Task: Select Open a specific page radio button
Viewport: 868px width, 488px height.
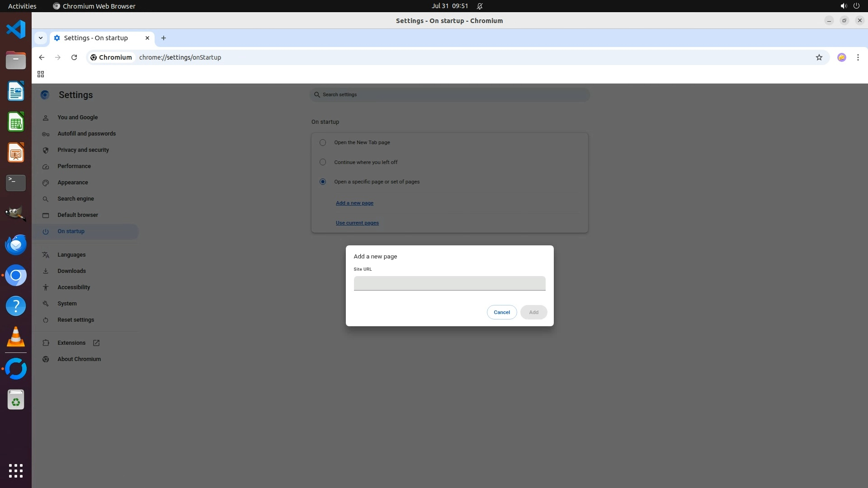Action: 323,182
